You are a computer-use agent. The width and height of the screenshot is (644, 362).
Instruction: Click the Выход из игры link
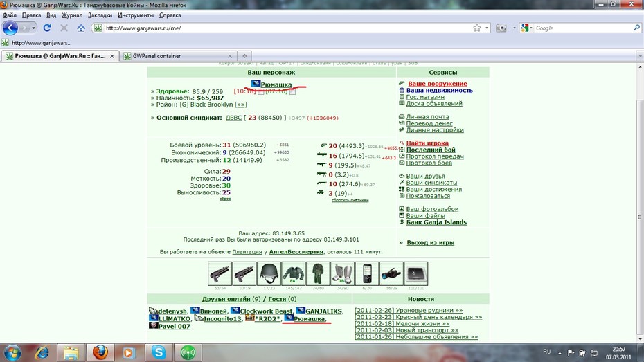[431, 242]
